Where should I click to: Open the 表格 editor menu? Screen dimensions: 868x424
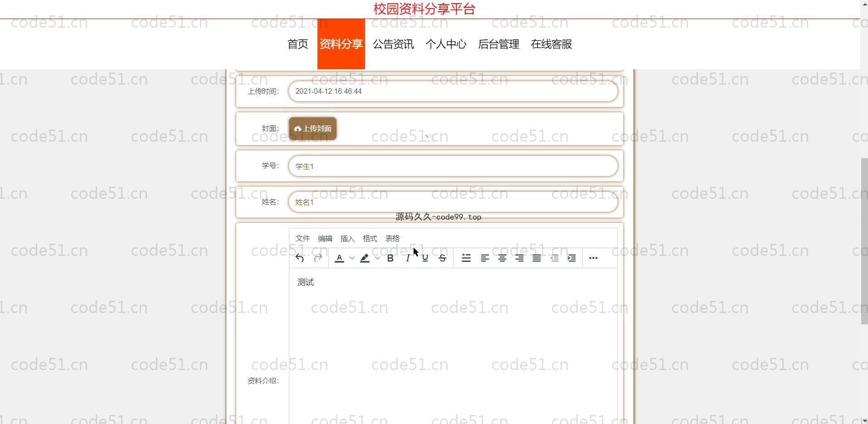click(393, 238)
